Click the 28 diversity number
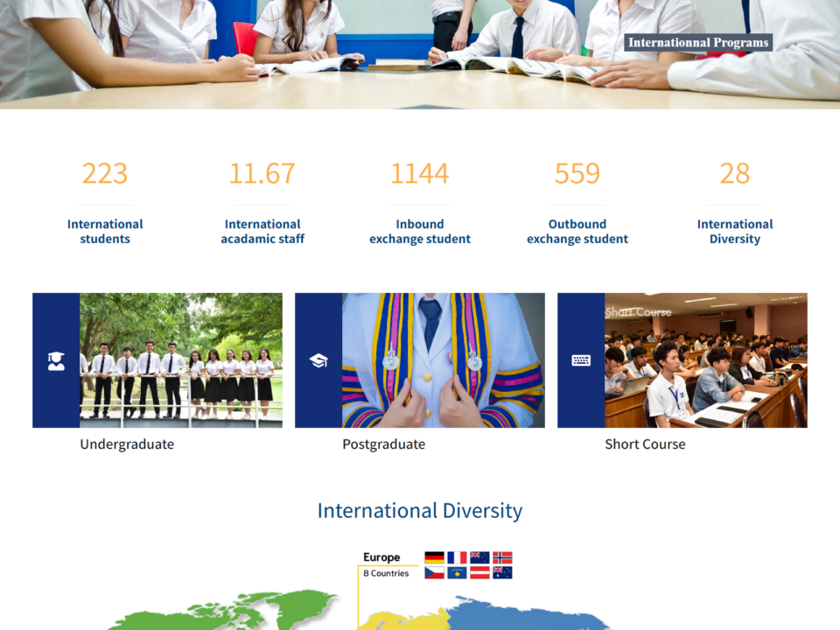 (735, 173)
